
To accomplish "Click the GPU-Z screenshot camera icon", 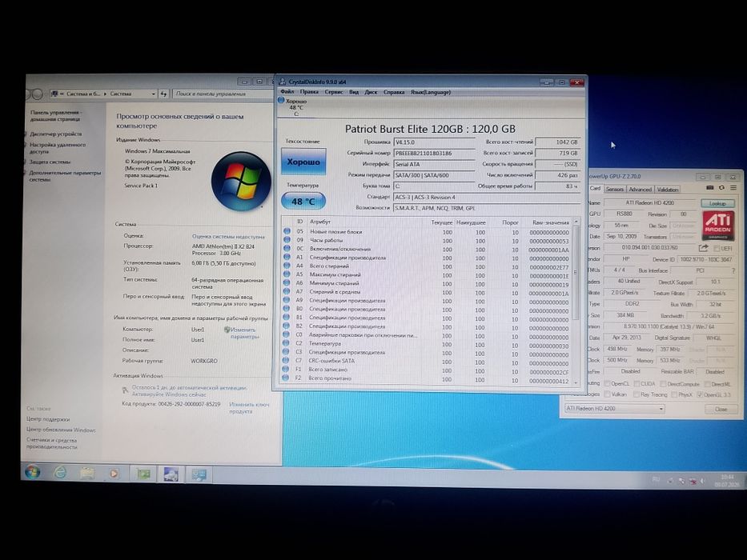I will click(710, 188).
